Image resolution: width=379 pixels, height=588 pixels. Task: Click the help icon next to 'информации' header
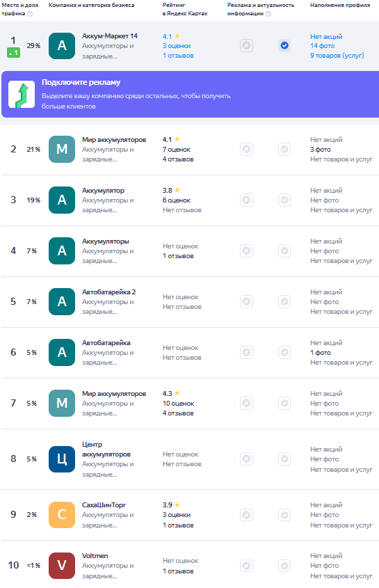(268, 14)
